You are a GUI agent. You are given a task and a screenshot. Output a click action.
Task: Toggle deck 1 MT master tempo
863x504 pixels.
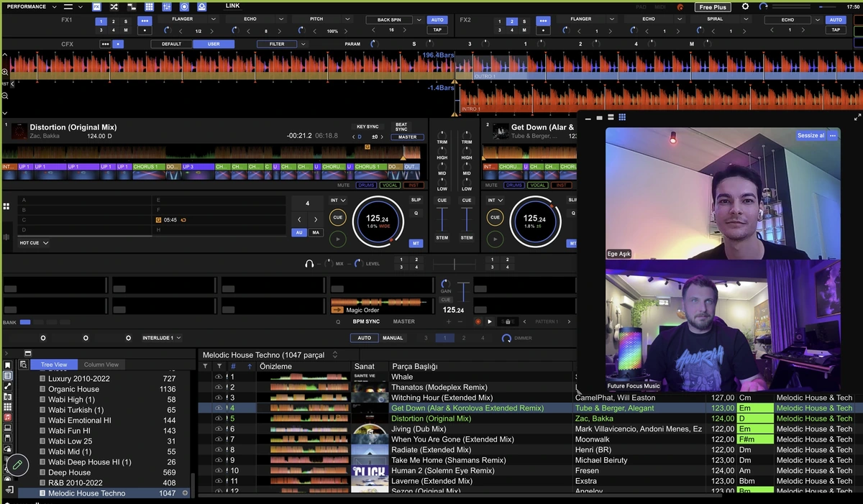pyautogui.click(x=416, y=244)
